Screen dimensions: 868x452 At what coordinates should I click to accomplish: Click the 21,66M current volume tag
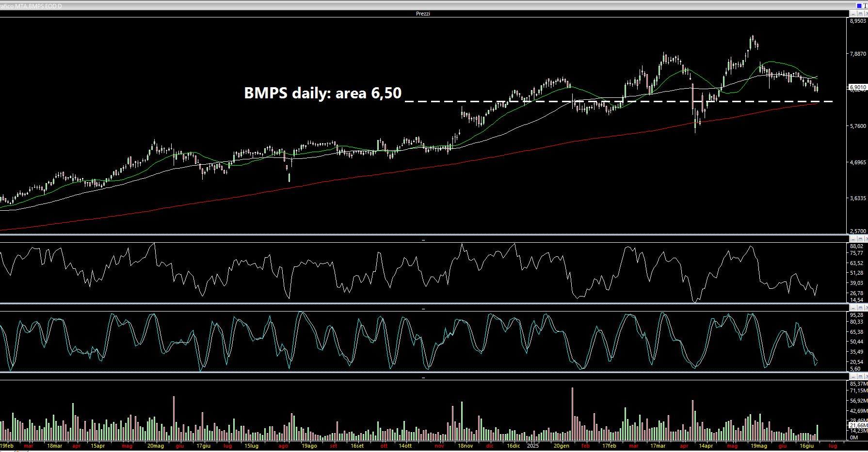[x=858, y=425]
